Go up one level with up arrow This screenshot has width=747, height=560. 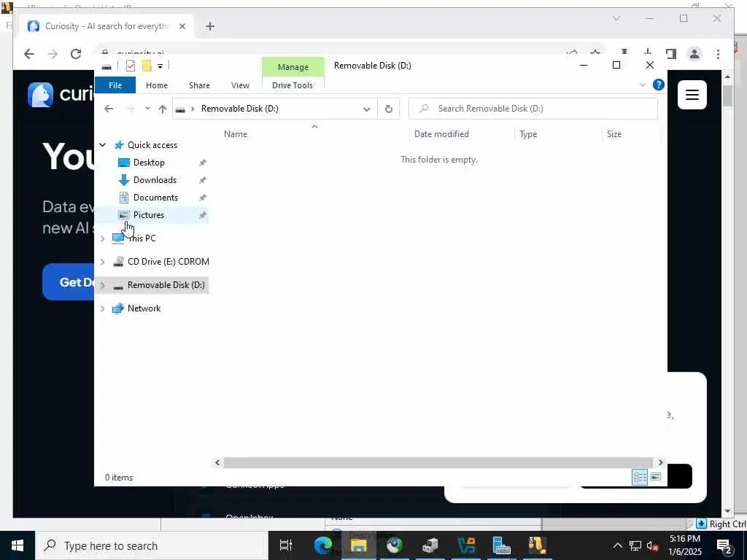coord(163,109)
